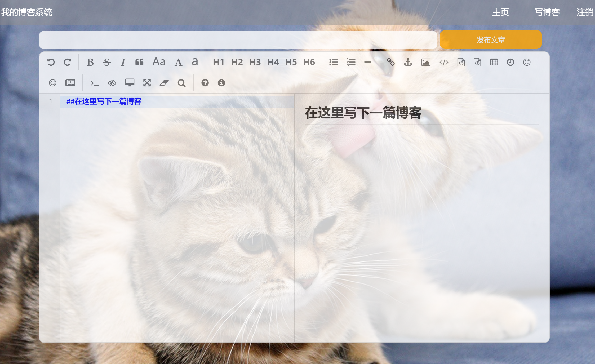
Task: Apply bold formatting with B icon
Action: tap(90, 62)
